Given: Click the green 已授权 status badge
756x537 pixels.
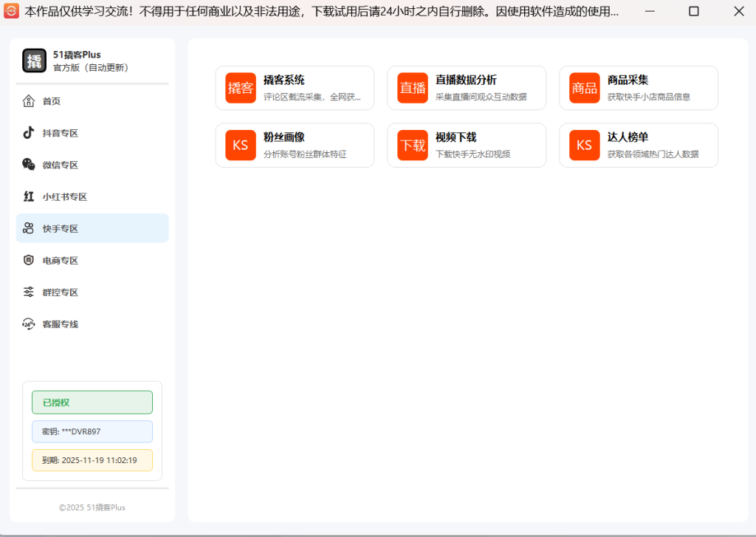Looking at the screenshot, I should point(92,403).
